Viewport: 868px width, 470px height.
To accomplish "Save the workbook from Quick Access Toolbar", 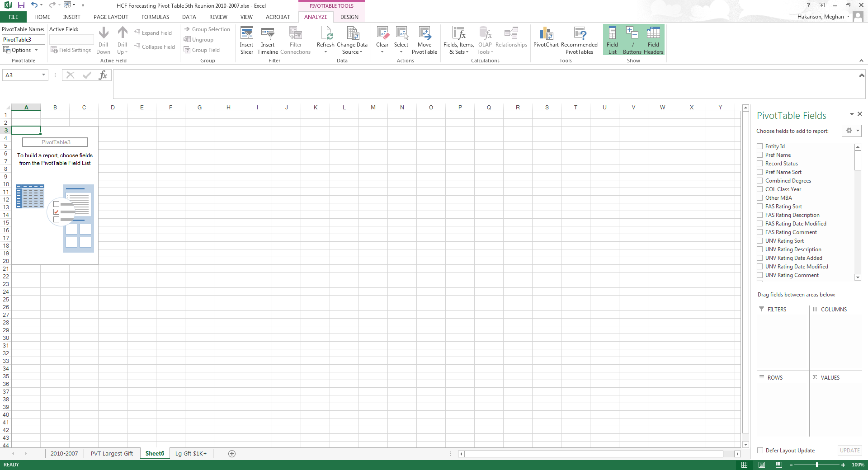I will (x=21, y=5).
